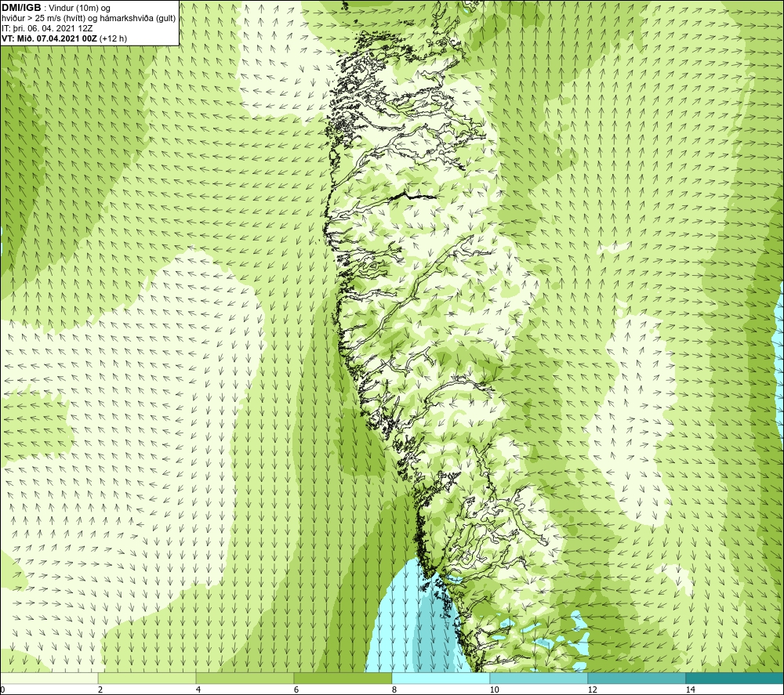784x695 pixels.
Task: Select the above 14 m/s dark teal swatch
Action: (735, 678)
